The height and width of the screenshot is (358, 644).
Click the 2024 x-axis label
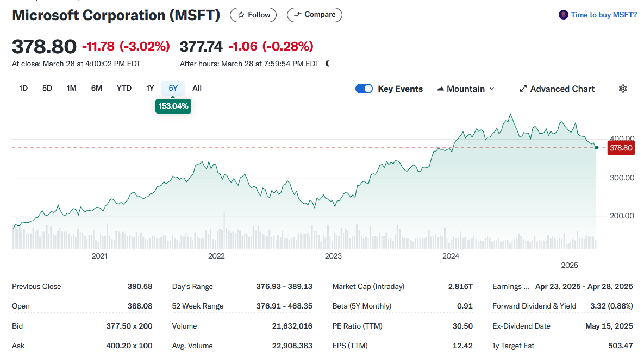tap(451, 256)
